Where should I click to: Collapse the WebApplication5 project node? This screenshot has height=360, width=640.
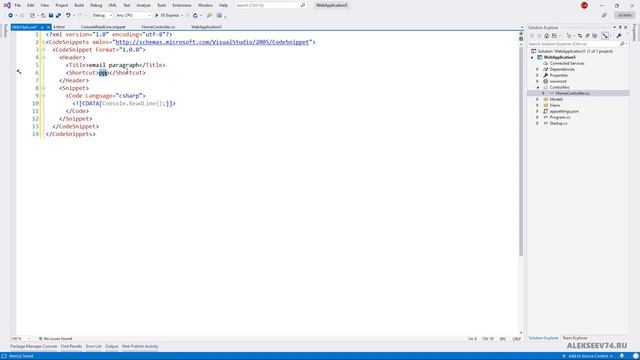pos(532,58)
